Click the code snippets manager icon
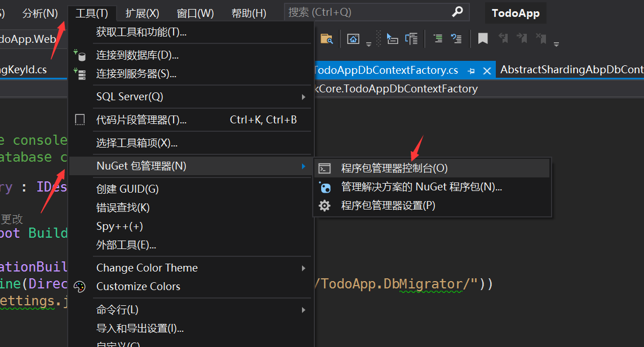 pyautogui.click(x=79, y=119)
